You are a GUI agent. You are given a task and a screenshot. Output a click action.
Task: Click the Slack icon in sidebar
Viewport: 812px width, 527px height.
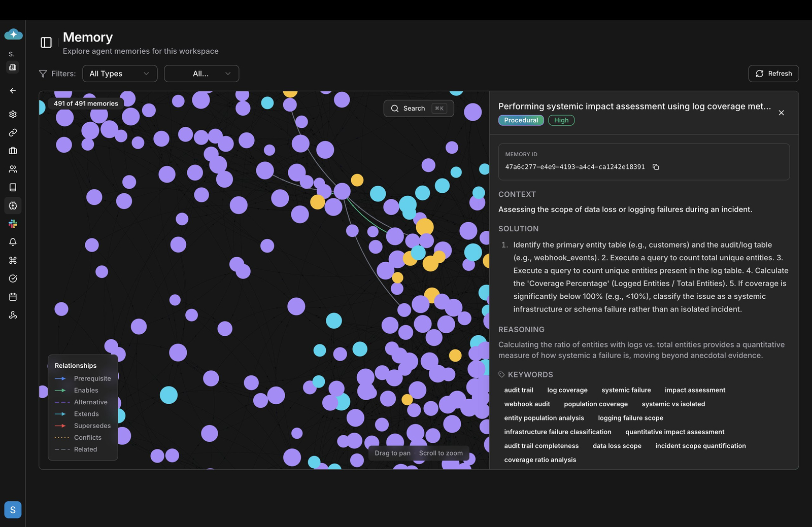coord(13,224)
